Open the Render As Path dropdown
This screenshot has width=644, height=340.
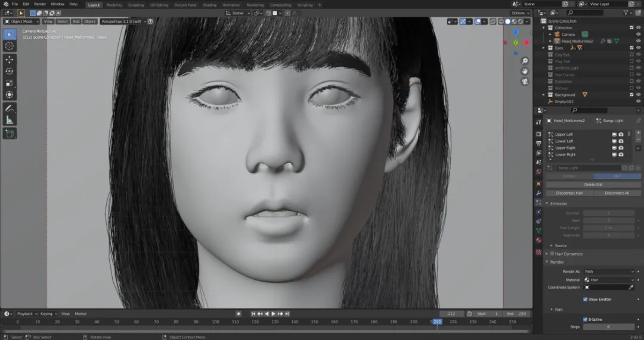(609, 272)
